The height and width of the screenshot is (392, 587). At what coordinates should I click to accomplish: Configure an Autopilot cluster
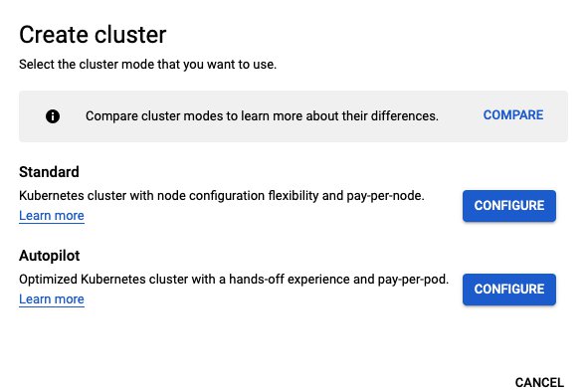(509, 290)
